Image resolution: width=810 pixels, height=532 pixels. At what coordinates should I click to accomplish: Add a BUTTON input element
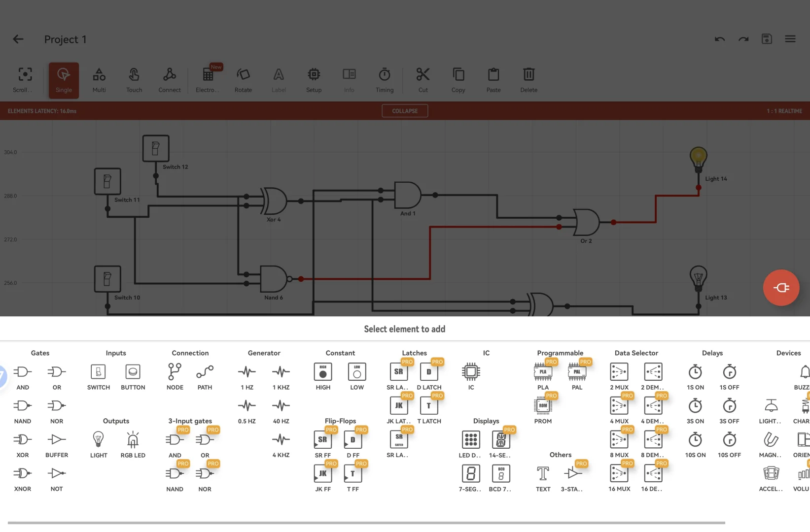click(x=133, y=377)
